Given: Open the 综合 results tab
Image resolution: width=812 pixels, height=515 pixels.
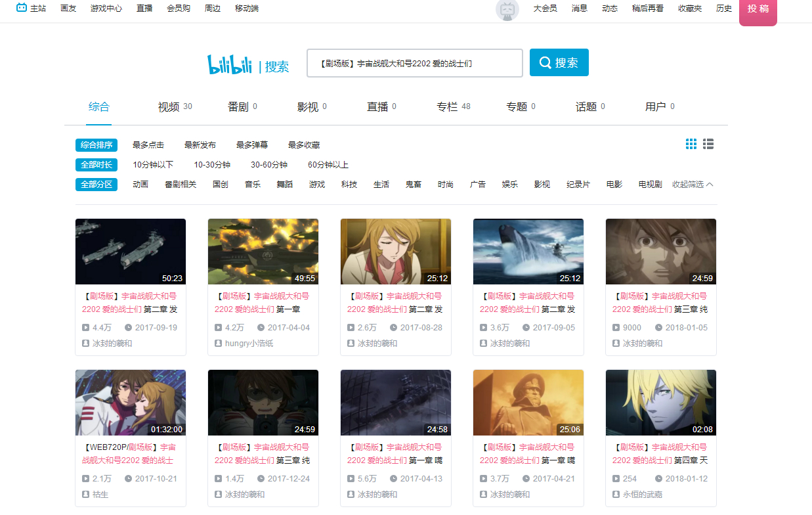Looking at the screenshot, I should point(99,106).
